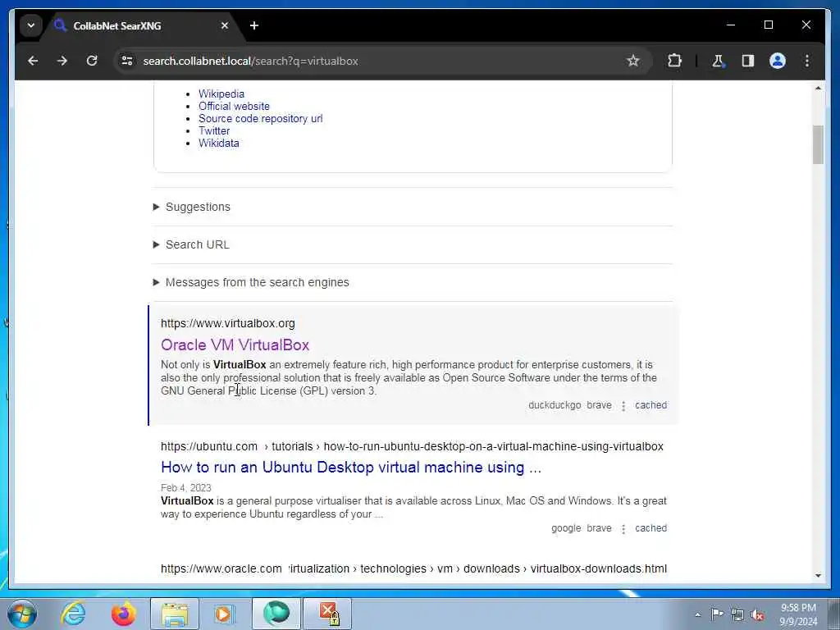Image resolution: width=840 pixels, height=630 pixels.
Task: Open cached copy of Ubuntu tutorial result
Action: tap(651, 528)
